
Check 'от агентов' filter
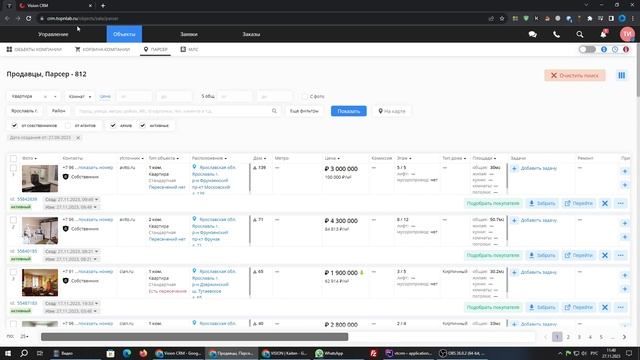pos(68,125)
